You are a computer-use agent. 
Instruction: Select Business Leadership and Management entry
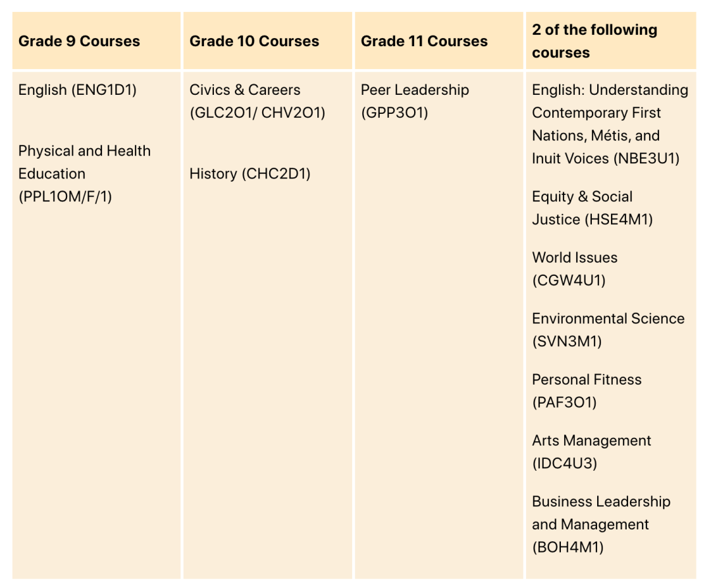point(601,525)
